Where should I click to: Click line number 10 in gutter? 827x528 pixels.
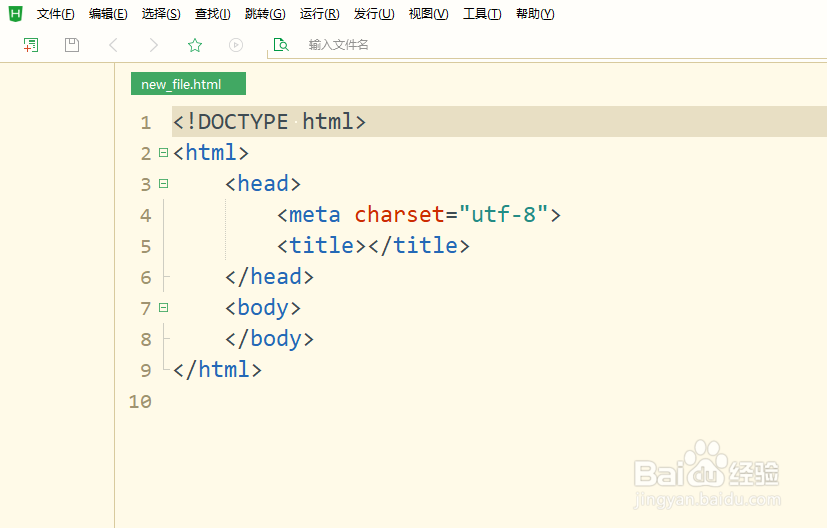tap(140, 402)
